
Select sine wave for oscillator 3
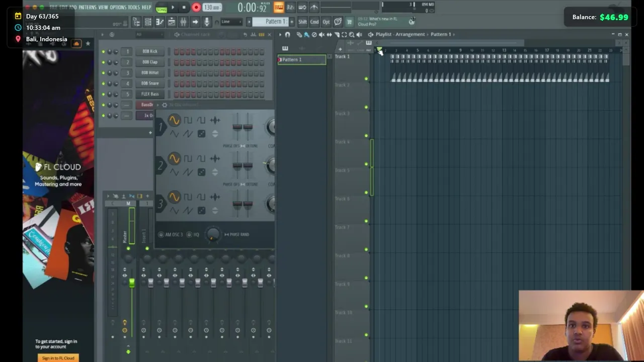[174, 197]
